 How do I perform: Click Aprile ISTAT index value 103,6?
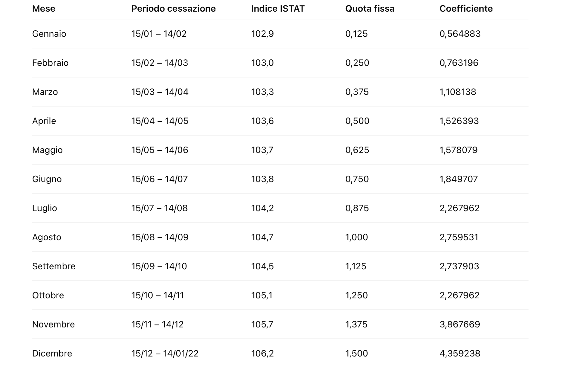point(262,121)
